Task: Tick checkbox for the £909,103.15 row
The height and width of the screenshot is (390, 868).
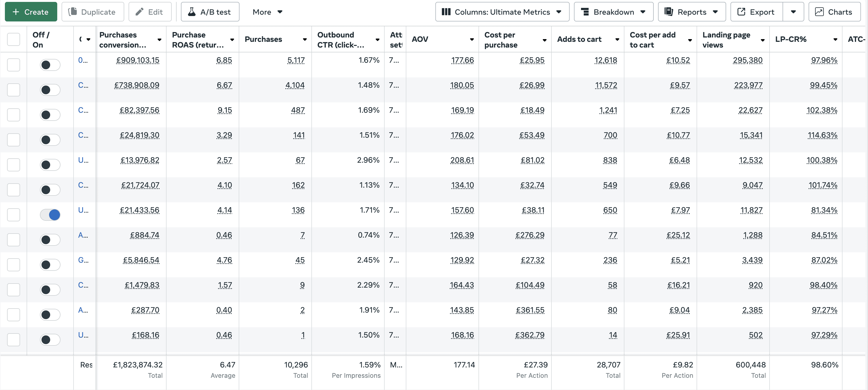Action: (x=14, y=65)
